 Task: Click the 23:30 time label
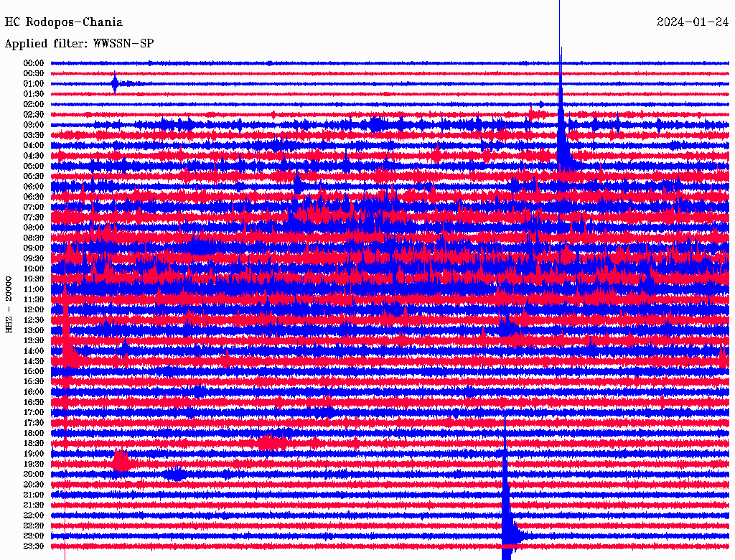(34, 546)
